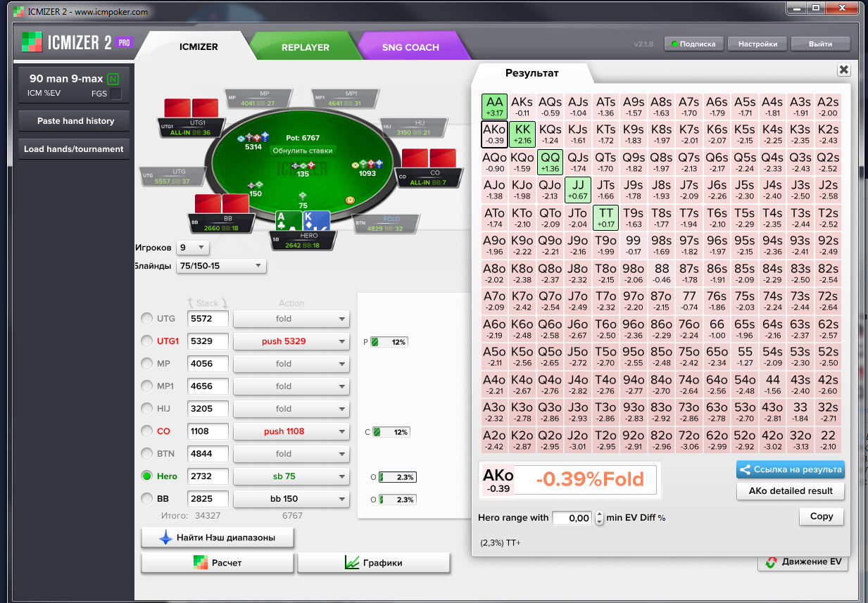Open the Hero sb 75 action dropdown
Image resolution: width=868 pixels, height=603 pixels.
291,476
